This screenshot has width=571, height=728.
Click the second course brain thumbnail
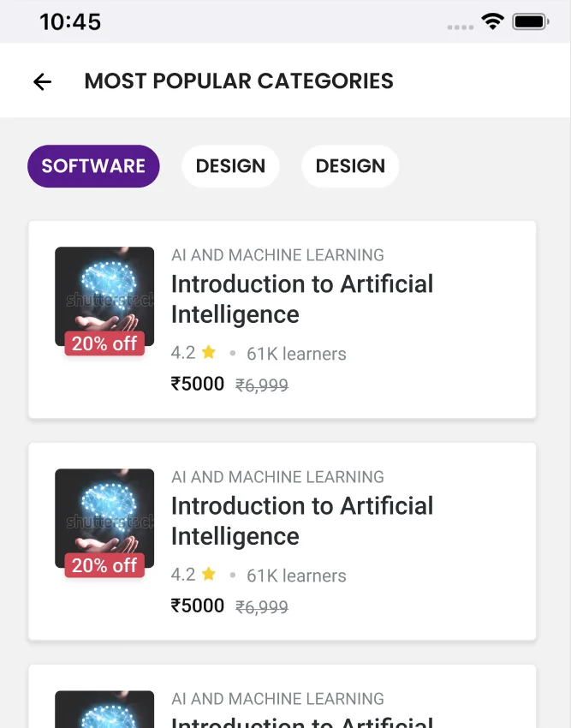coord(104,518)
